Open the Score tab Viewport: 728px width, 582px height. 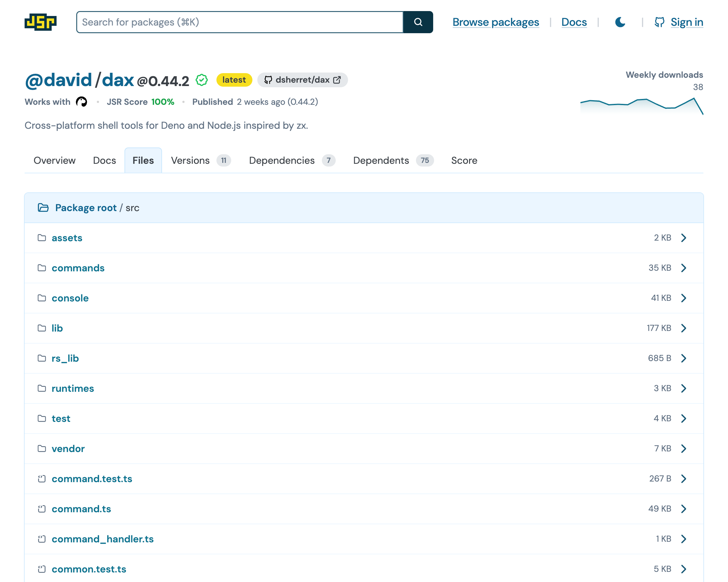pyautogui.click(x=464, y=160)
